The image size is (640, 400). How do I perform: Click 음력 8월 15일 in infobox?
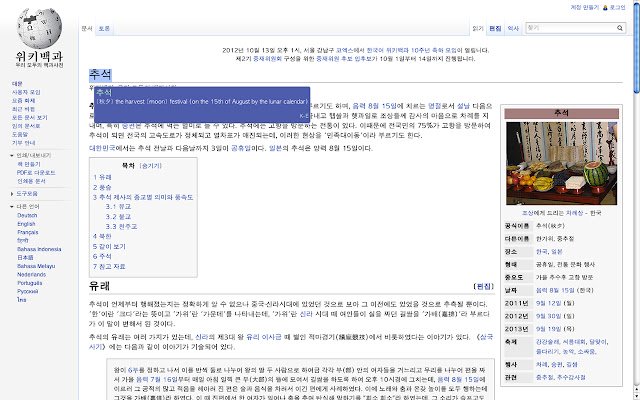[555, 290]
